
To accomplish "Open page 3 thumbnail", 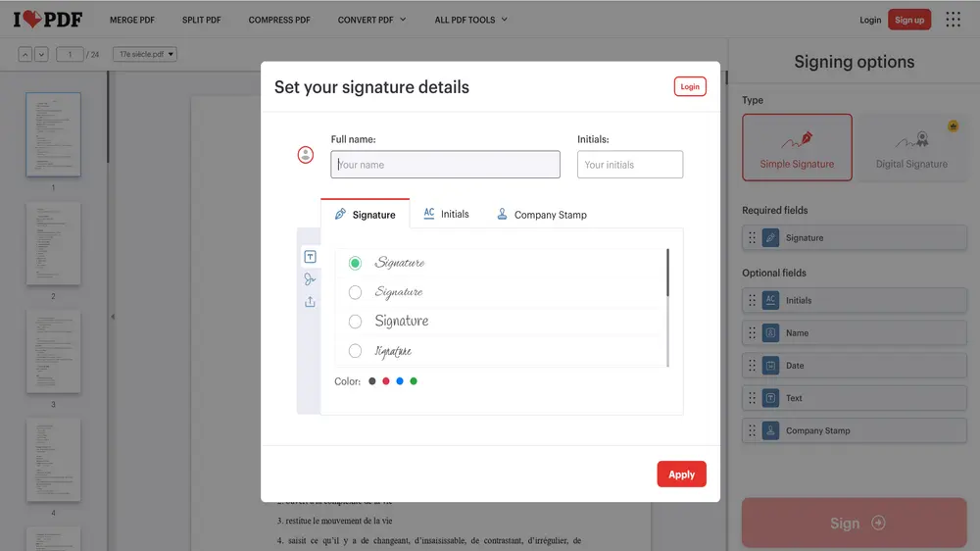I will [x=53, y=352].
